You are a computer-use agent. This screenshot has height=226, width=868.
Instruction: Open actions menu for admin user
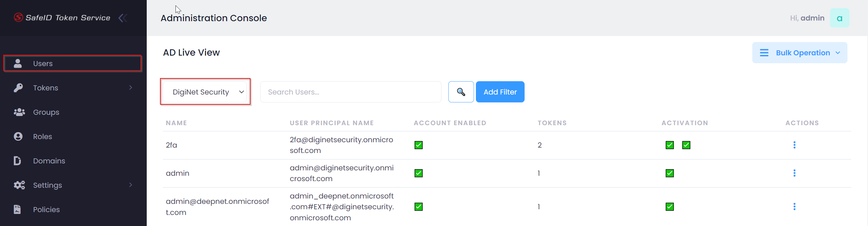(794, 173)
